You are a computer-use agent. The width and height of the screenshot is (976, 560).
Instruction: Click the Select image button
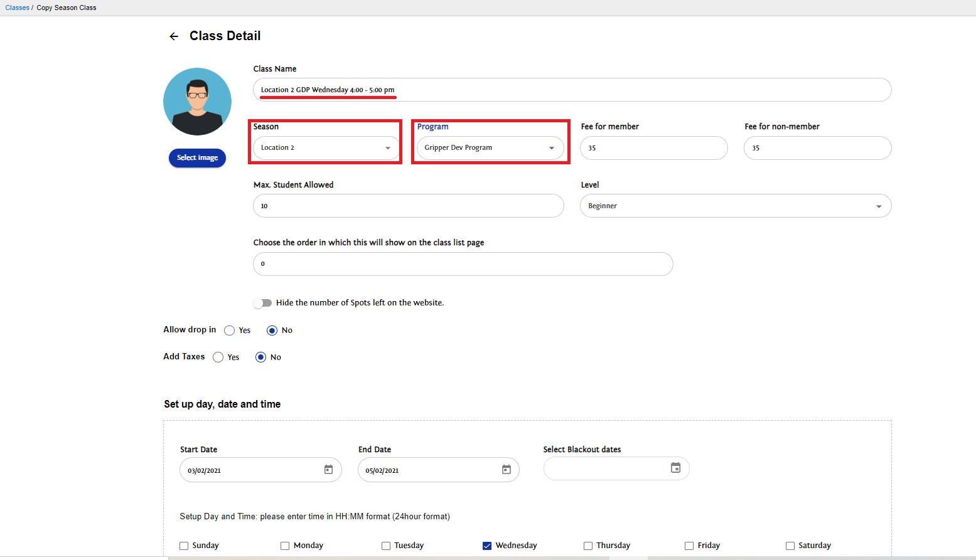(197, 158)
